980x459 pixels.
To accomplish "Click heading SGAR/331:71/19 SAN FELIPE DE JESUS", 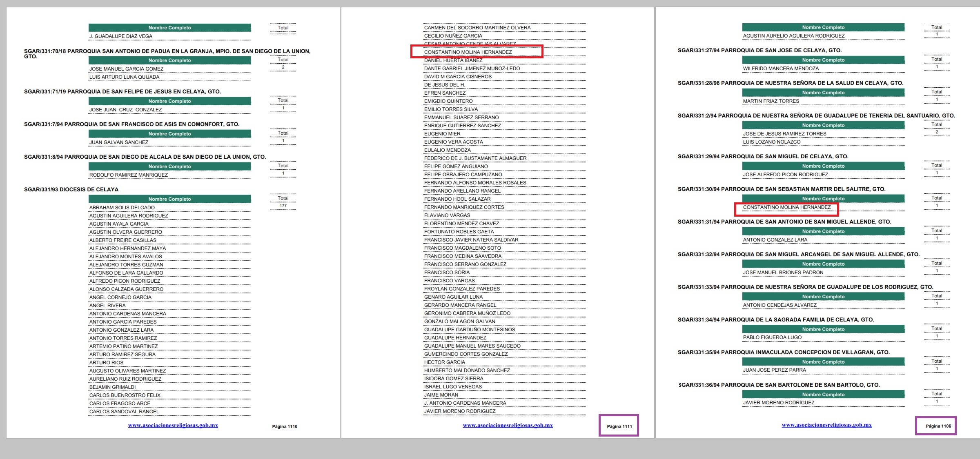I will point(122,91).
